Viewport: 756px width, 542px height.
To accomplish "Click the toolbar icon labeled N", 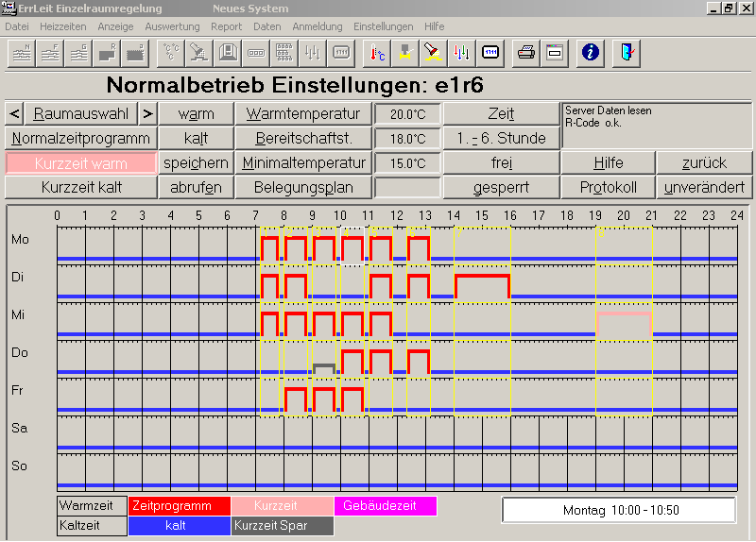I will point(21,52).
